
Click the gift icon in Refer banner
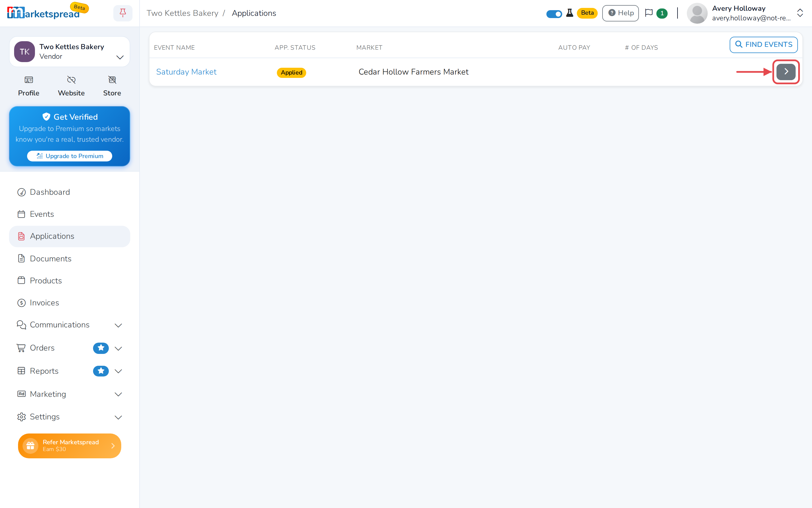point(30,446)
